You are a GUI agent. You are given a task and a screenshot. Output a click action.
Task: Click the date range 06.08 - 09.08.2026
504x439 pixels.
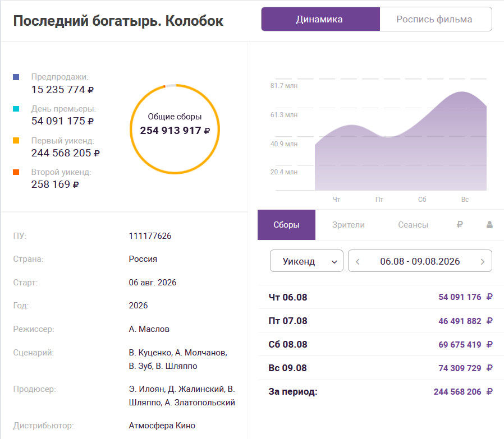(420, 261)
